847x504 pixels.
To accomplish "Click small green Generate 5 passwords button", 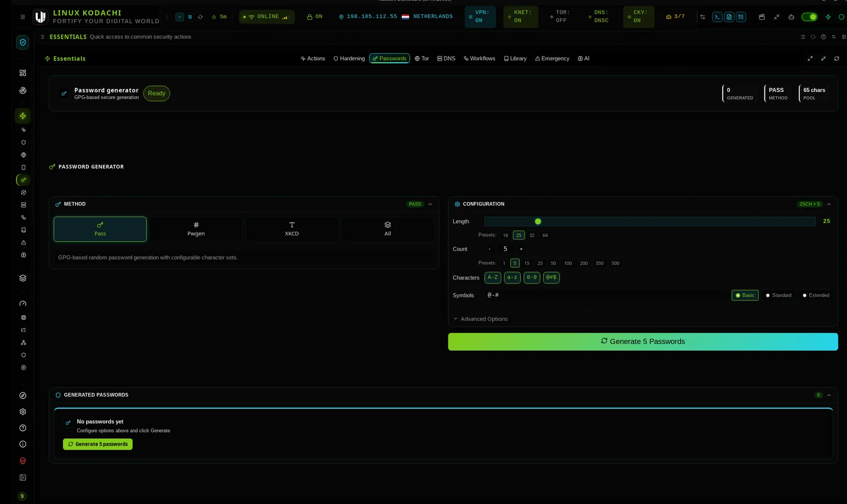I will (97, 444).
